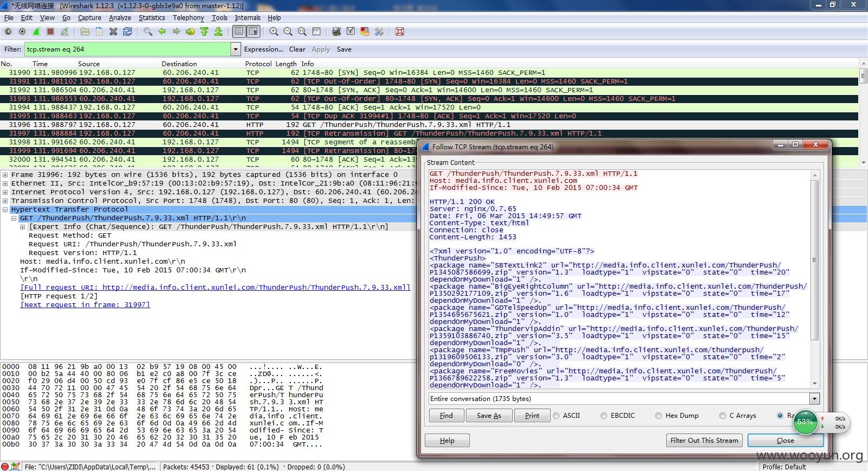Toggle packet list colorizing icon
This screenshot has width=868, height=471.
click(239, 32)
